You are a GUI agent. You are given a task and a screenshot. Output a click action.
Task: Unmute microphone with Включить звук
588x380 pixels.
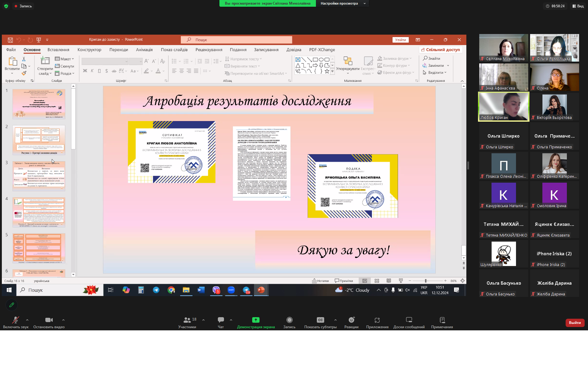[16, 323]
